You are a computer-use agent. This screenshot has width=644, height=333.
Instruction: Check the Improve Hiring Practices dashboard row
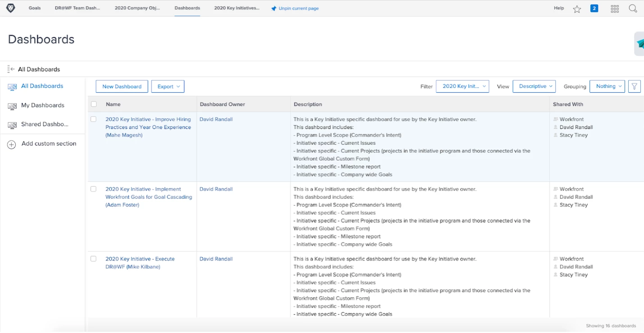tap(94, 119)
